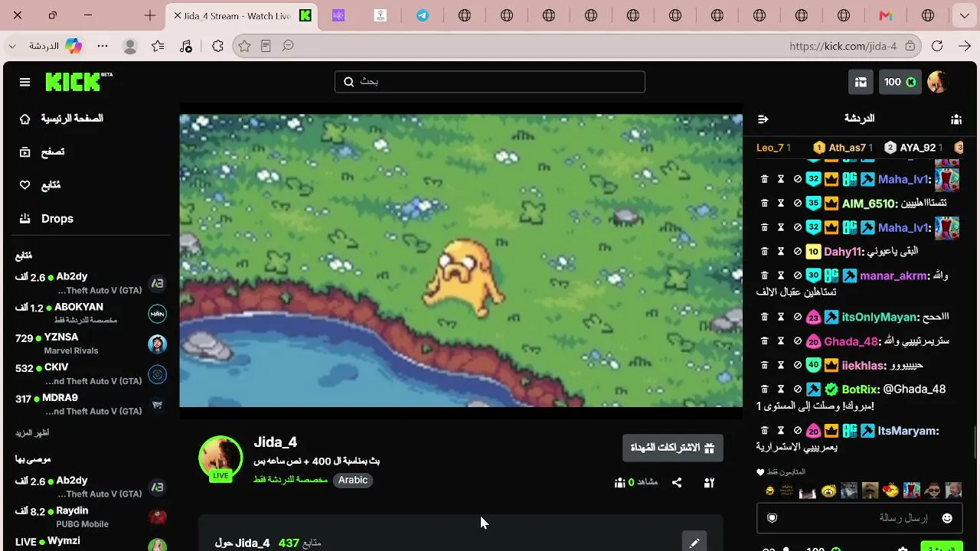Open the immersive reader icon in address bar

[266, 46]
